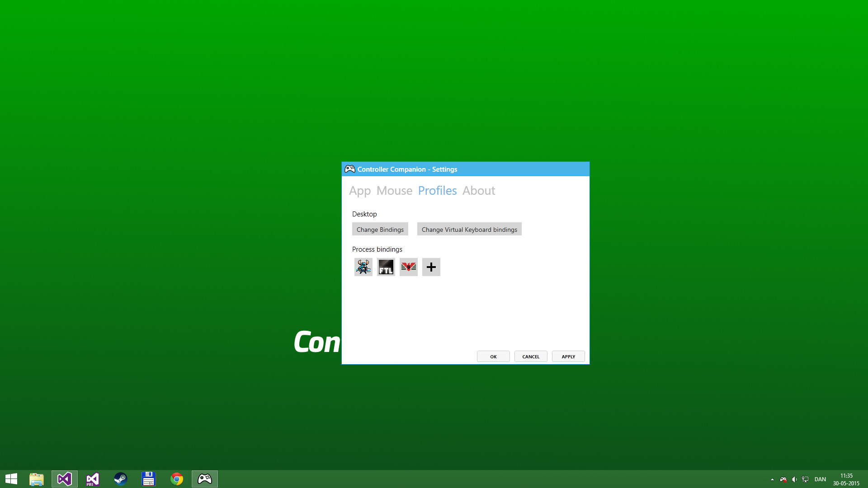
Task: Open Visual Studio from the taskbar
Action: click(x=64, y=479)
